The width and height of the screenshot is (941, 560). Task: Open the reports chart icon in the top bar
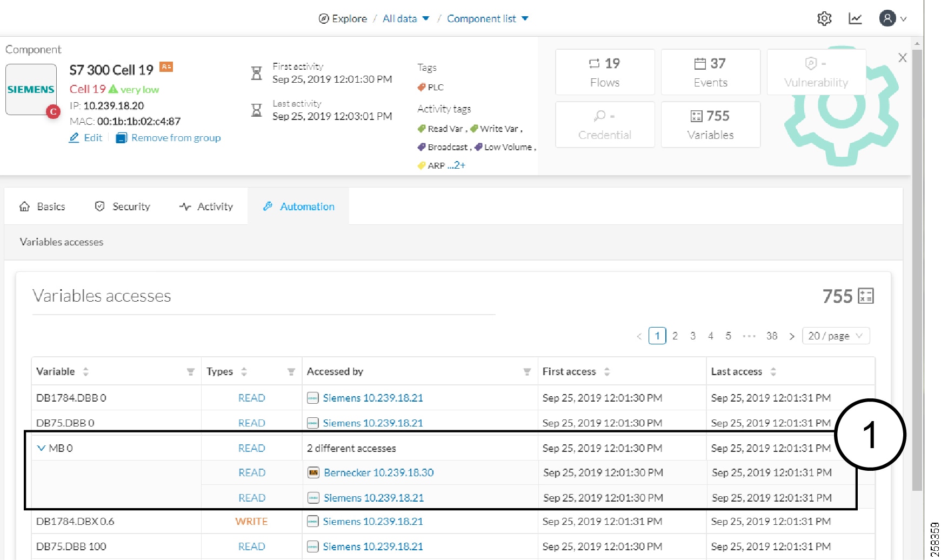(x=855, y=18)
